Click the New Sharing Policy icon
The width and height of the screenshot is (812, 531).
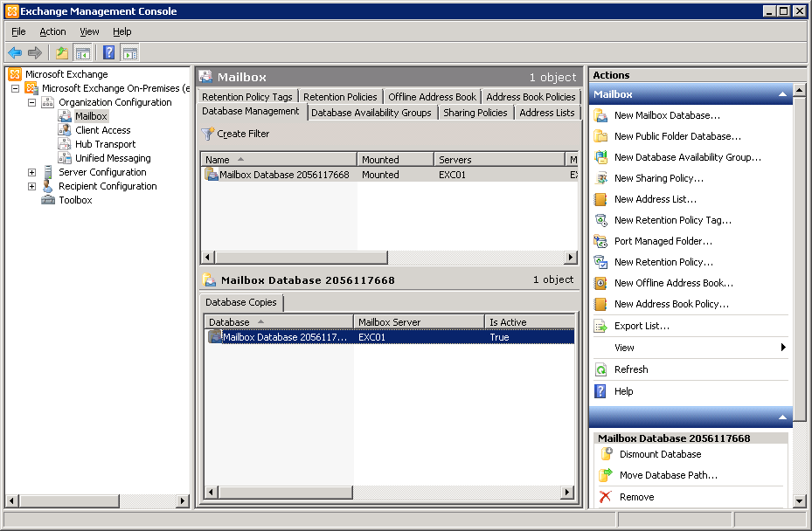(600, 178)
